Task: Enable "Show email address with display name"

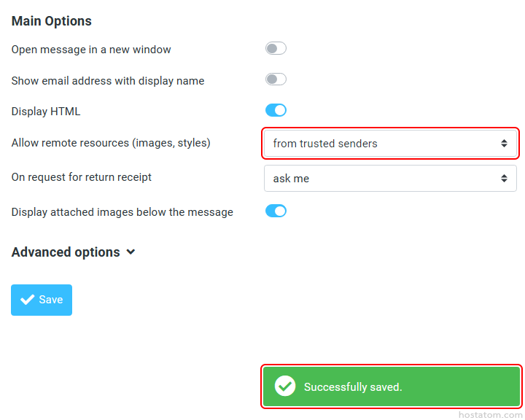Action: pyautogui.click(x=276, y=79)
